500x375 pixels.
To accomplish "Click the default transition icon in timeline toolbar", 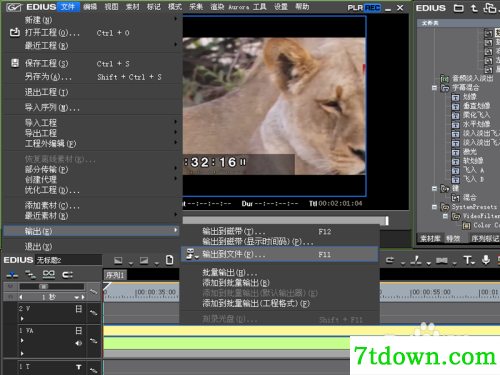I will point(442,260).
